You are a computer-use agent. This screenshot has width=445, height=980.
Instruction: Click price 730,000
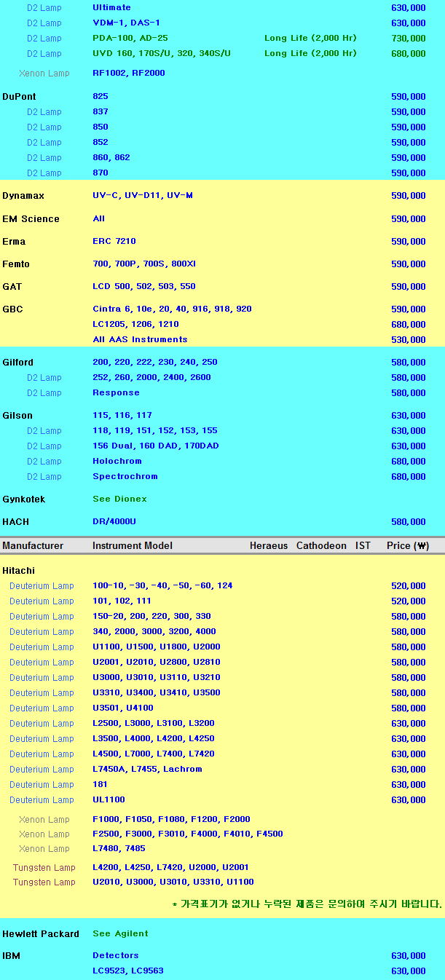point(409,39)
